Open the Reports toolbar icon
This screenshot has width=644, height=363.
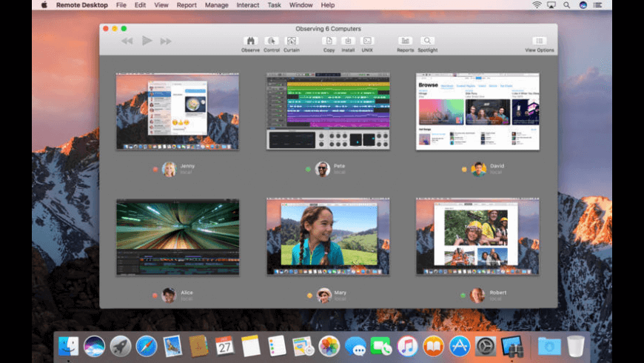click(405, 41)
